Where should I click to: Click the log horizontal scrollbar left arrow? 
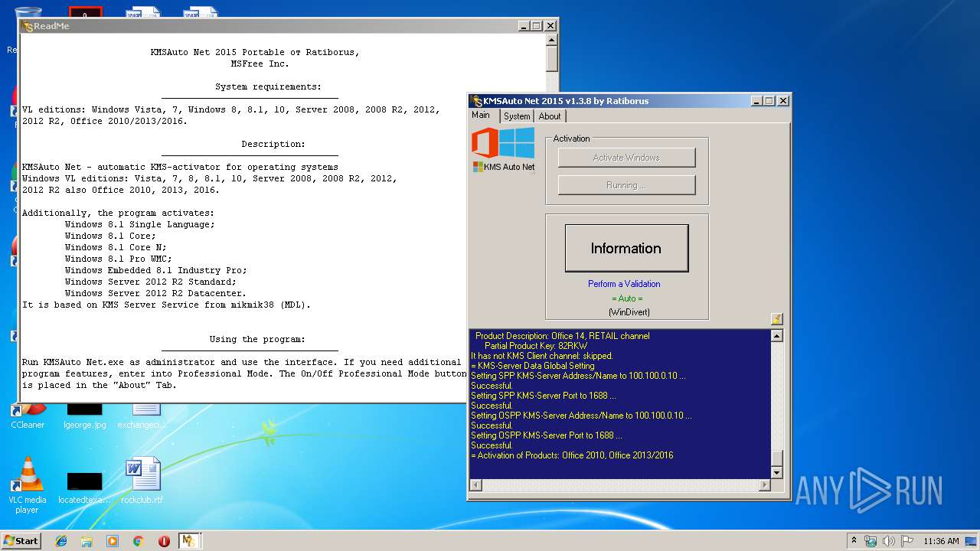[475, 485]
